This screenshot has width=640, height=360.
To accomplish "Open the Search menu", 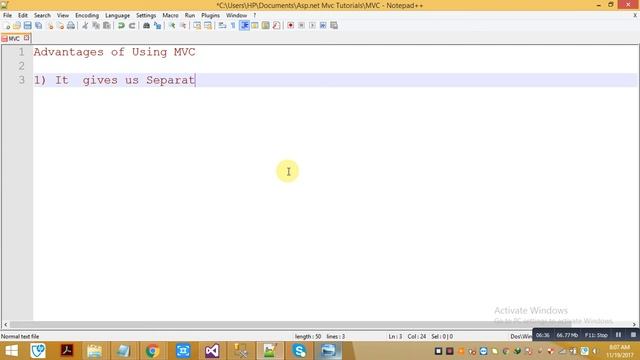I will click(42, 15).
